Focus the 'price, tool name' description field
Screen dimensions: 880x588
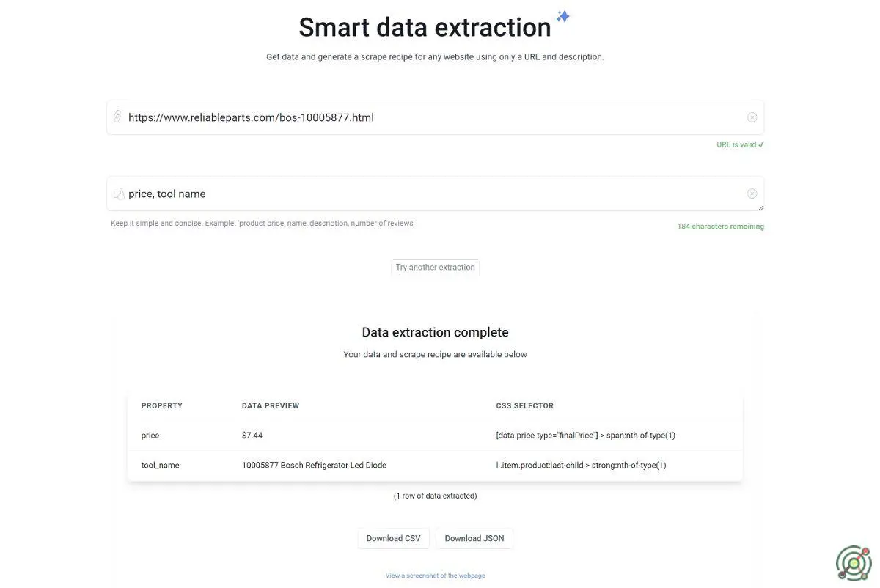433,194
